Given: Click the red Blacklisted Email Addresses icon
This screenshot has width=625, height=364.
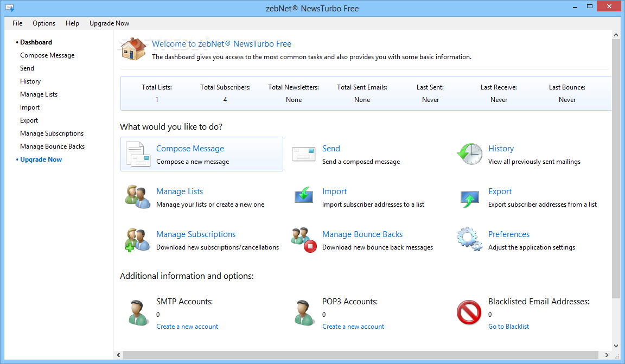Looking at the screenshot, I should pos(469,312).
